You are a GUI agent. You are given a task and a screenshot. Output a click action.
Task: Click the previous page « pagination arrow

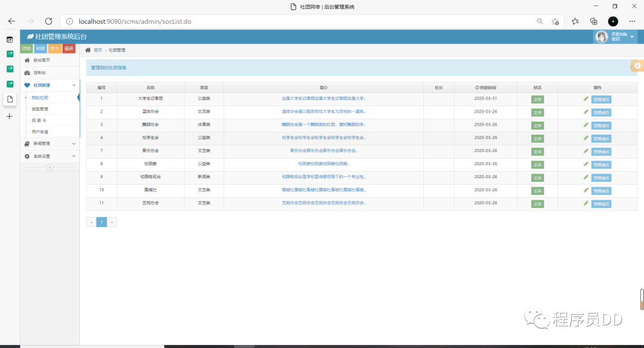point(91,222)
